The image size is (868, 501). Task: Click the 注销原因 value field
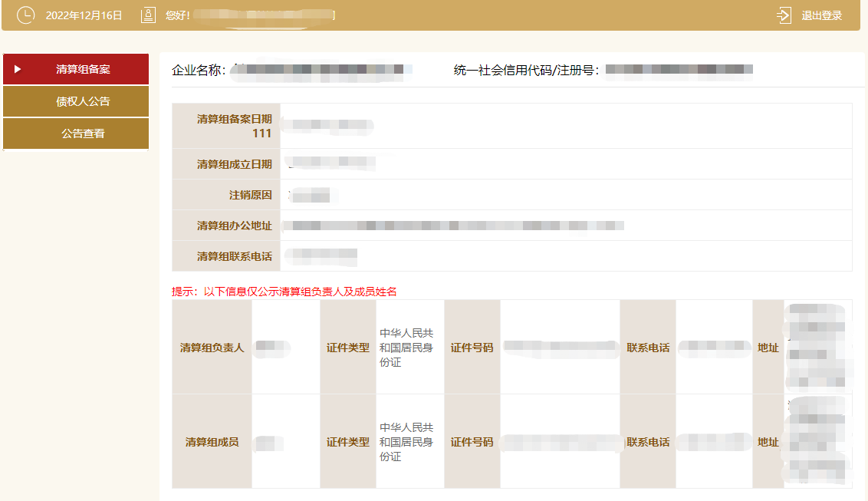click(x=311, y=195)
